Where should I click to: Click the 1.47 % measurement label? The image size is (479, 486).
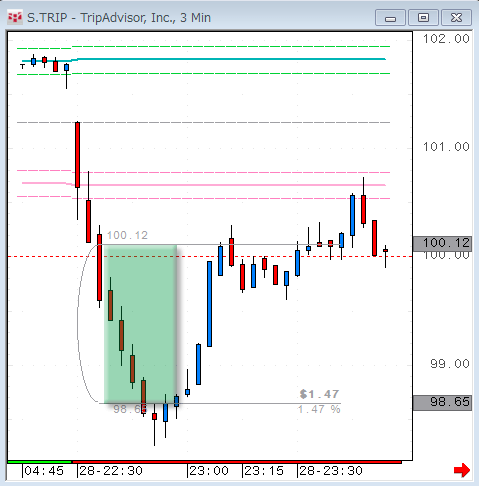click(x=319, y=409)
